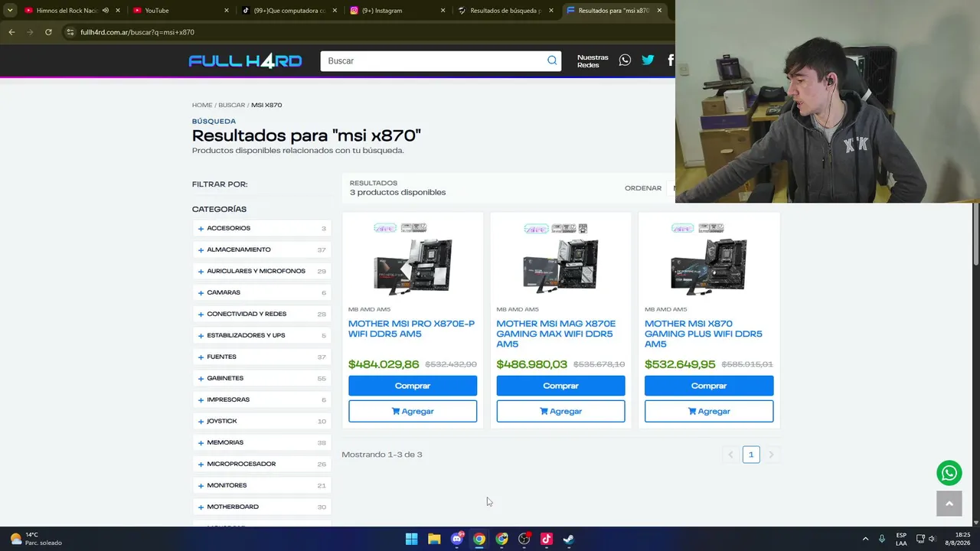
Task: Click Comprar for MSI PRO X870E-P
Action: click(413, 386)
